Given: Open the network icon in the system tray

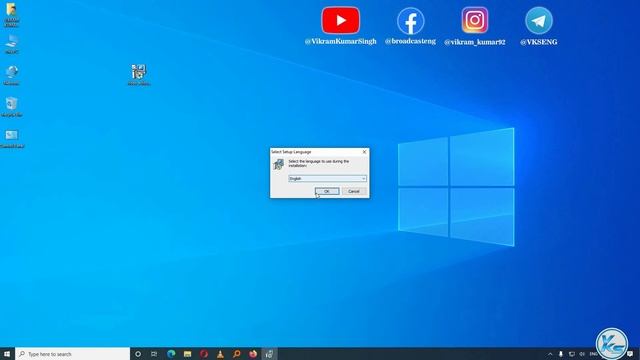Looking at the screenshot, I should pyautogui.click(x=572, y=354).
